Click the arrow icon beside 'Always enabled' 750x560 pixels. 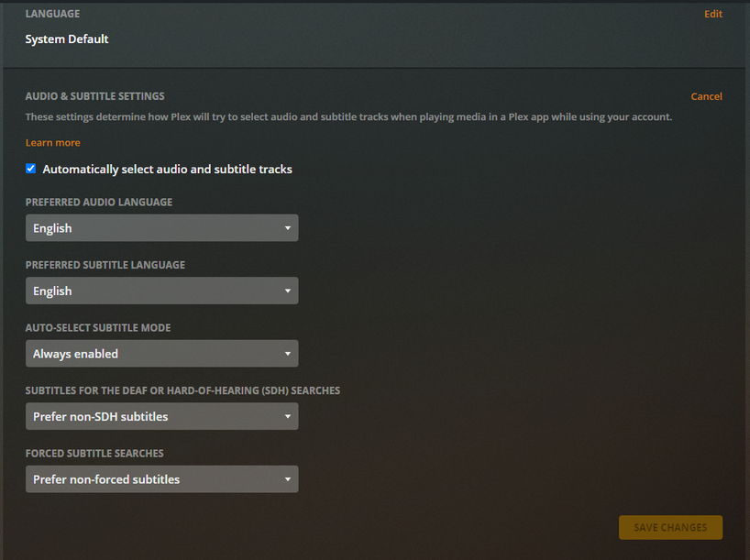287,354
